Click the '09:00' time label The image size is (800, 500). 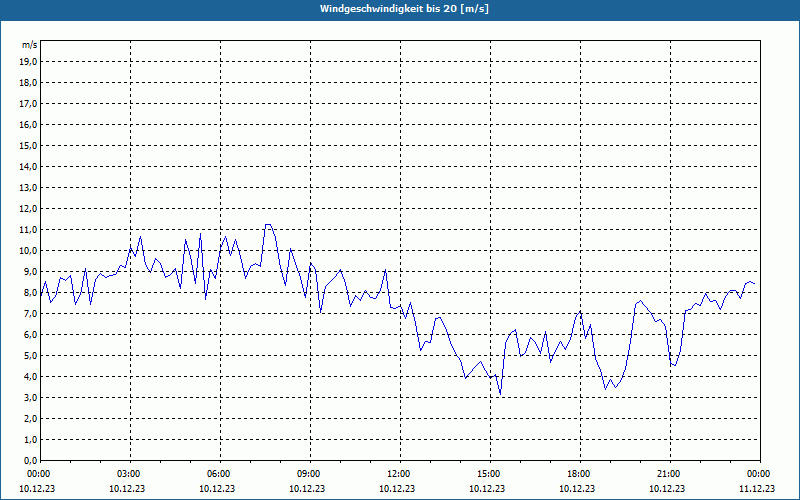pyautogui.click(x=310, y=474)
